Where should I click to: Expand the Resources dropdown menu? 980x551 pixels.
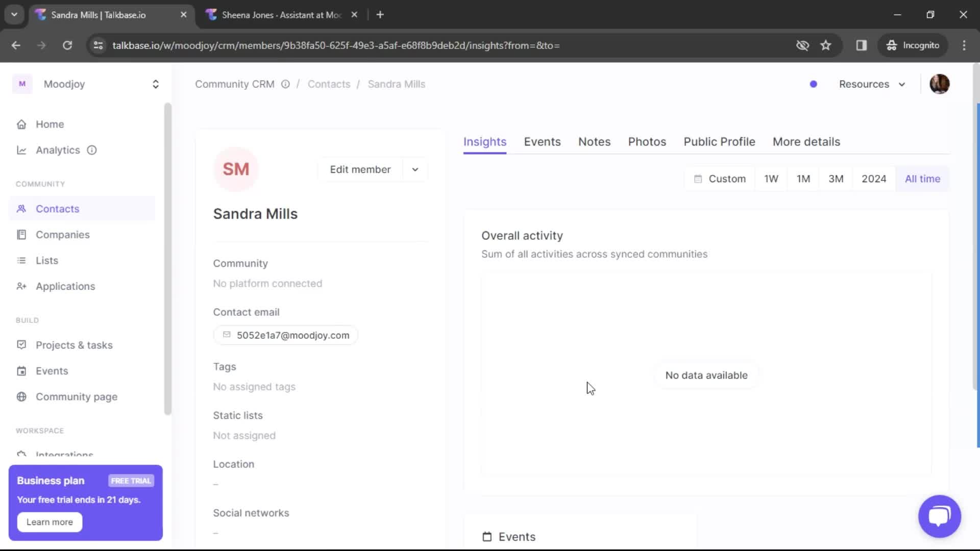(x=872, y=84)
